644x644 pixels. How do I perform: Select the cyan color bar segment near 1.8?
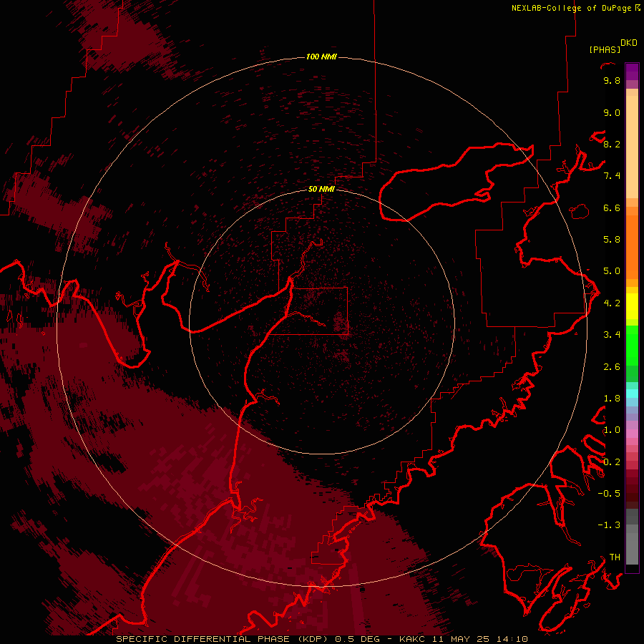632,394
